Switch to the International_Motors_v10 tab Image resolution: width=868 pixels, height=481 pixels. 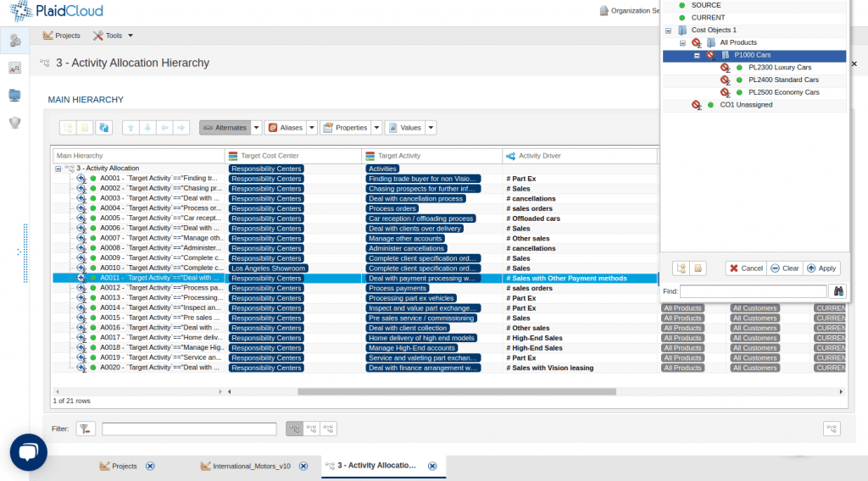(x=245, y=466)
